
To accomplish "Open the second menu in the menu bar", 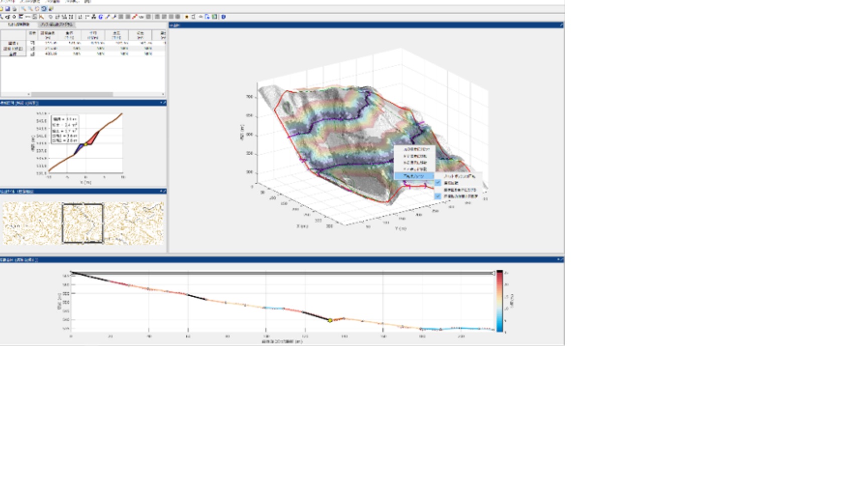I will coord(30,2).
